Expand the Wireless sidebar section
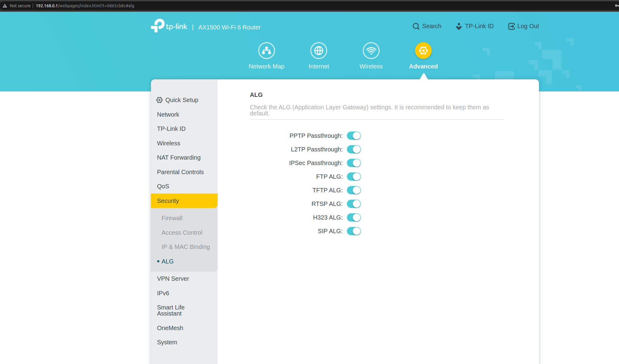This screenshot has height=364, width=619. (x=184, y=143)
